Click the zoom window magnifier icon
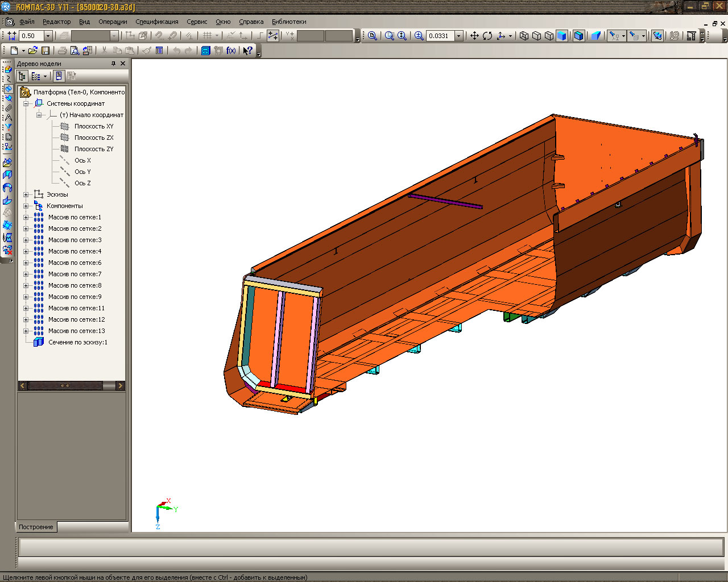The image size is (728, 582). tap(389, 36)
